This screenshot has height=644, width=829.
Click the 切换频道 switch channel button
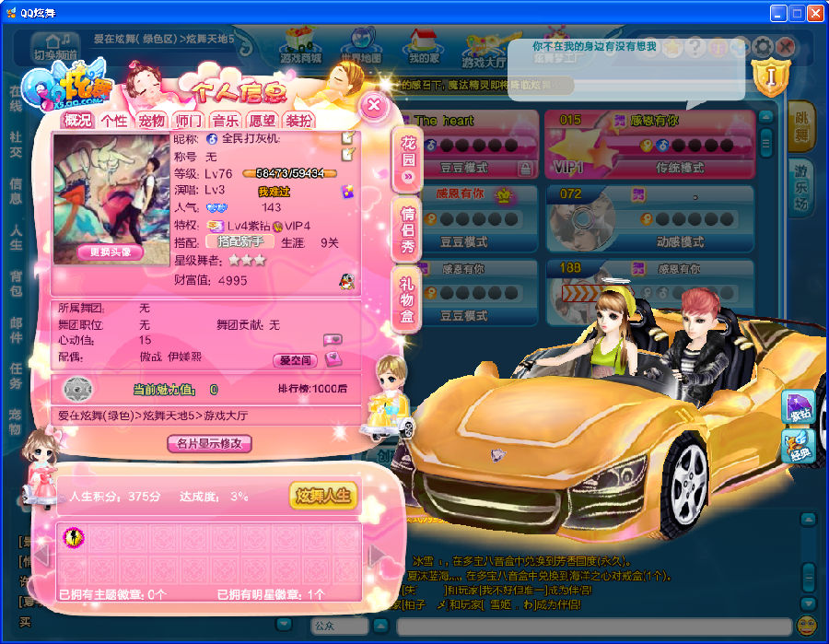pyautogui.click(x=55, y=48)
